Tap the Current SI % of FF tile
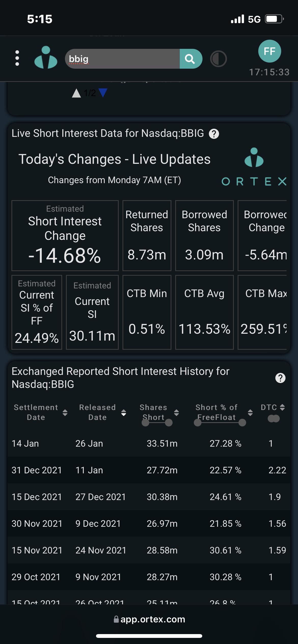The height and width of the screenshot is (644, 298). click(37, 312)
